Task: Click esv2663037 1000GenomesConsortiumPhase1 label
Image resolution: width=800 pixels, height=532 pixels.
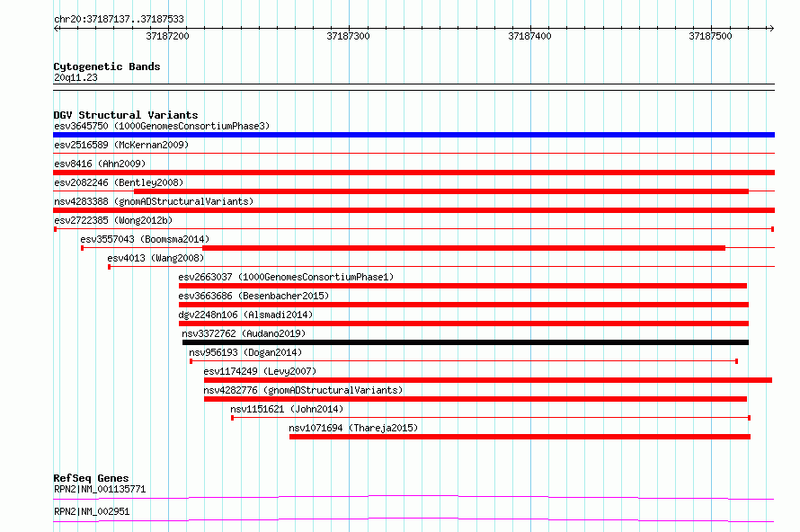Action: tap(286, 277)
